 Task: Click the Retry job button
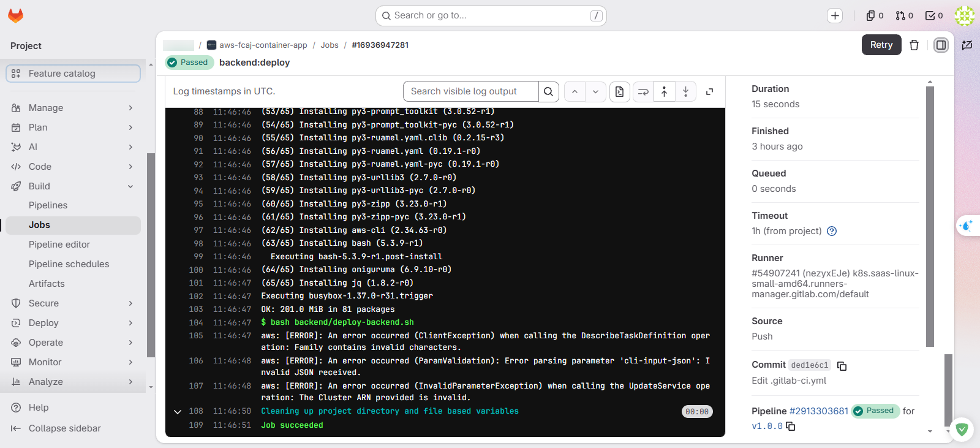[x=881, y=45]
